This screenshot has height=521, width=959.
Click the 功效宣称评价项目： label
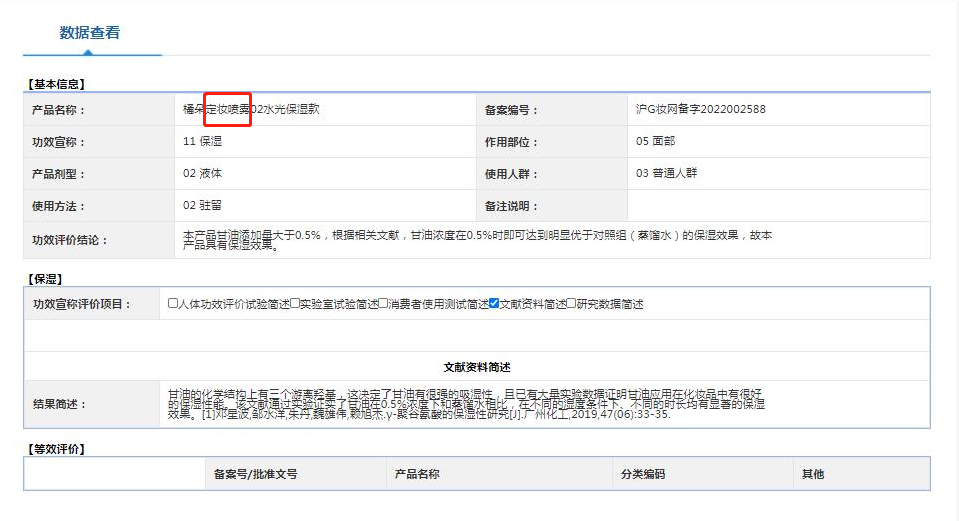click(82, 304)
